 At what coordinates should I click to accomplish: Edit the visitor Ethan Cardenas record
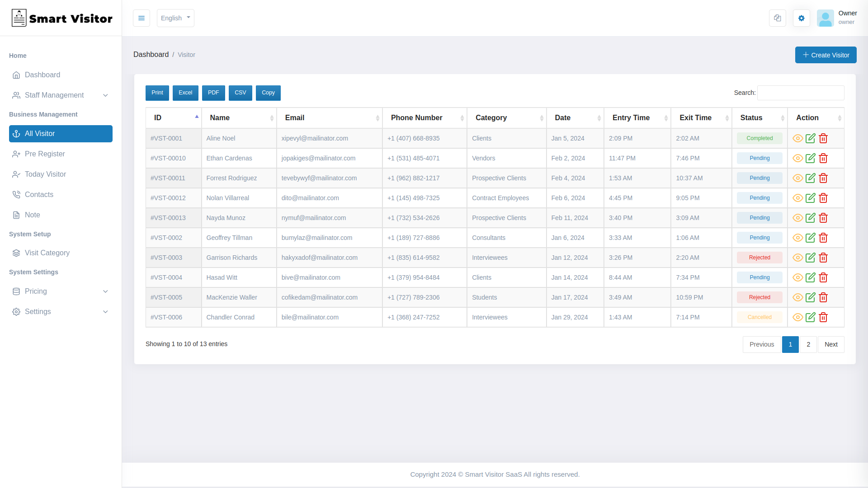pos(810,158)
